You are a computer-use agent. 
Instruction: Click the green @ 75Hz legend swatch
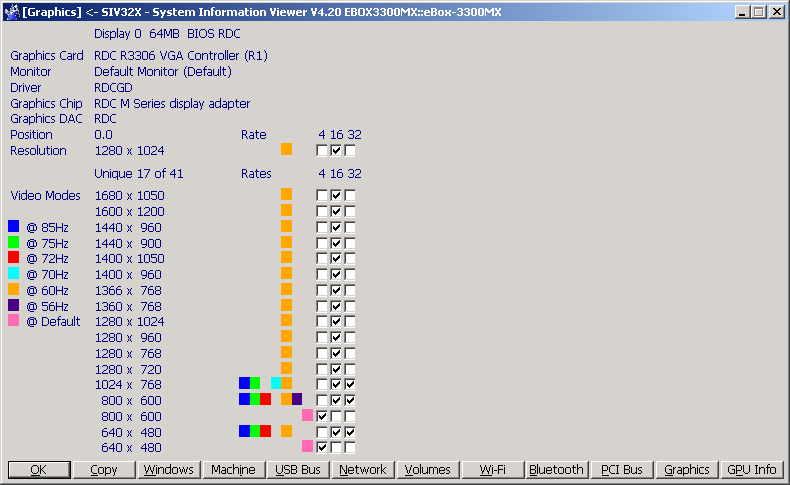click(x=13, y=242)
